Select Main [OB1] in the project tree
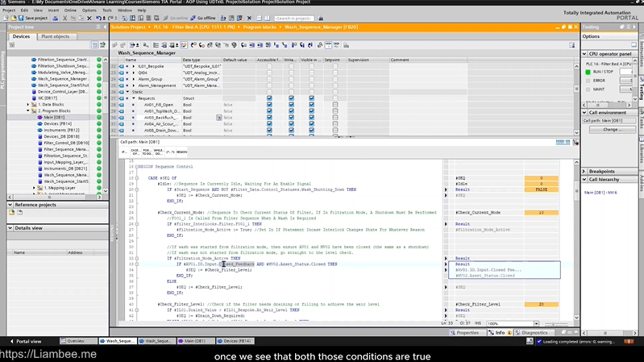 tap(54, 117)
